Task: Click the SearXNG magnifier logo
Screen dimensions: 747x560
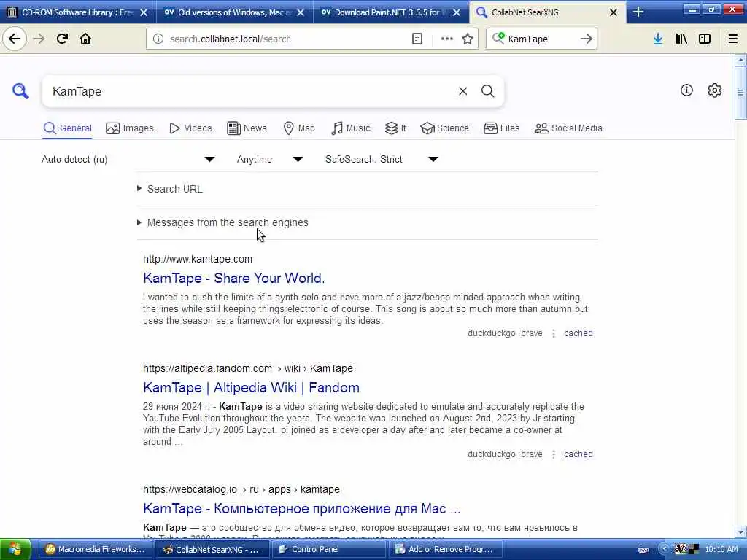Action: (20, 90)
